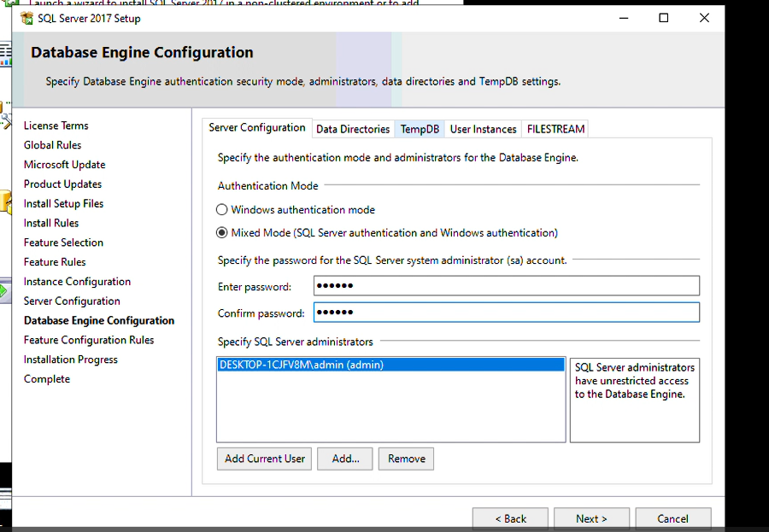Click License Terms in the steps list
The image size is (769, 532).
pos(56,126)
